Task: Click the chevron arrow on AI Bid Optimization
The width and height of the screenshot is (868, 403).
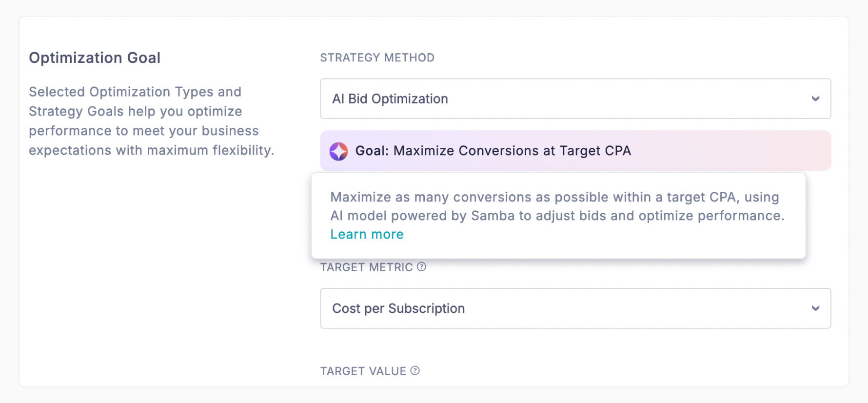Action: 815,99
